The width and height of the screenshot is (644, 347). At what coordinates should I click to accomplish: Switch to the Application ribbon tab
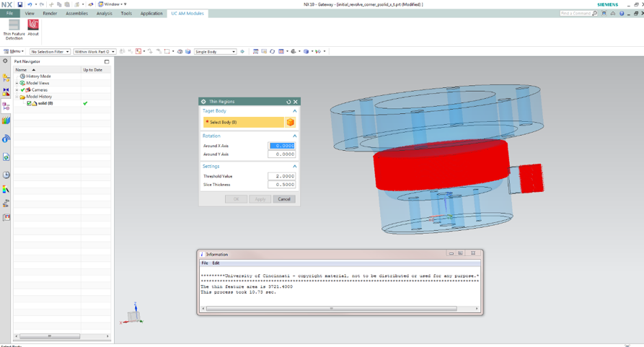pyautogui.click(x=151, y=13)
